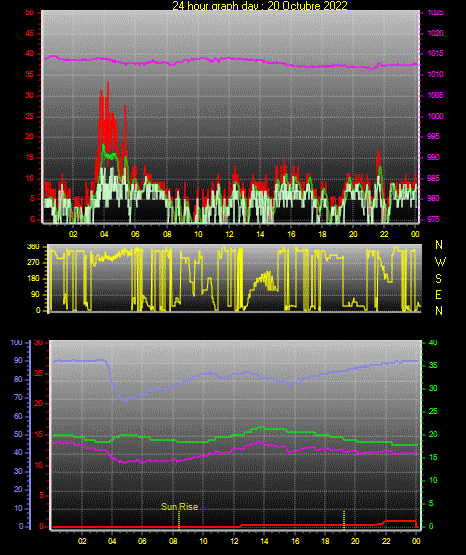Screen dimensions: 466x555
Task: Click the 14 hour label on bottom graph
Action: click(264, 541)
